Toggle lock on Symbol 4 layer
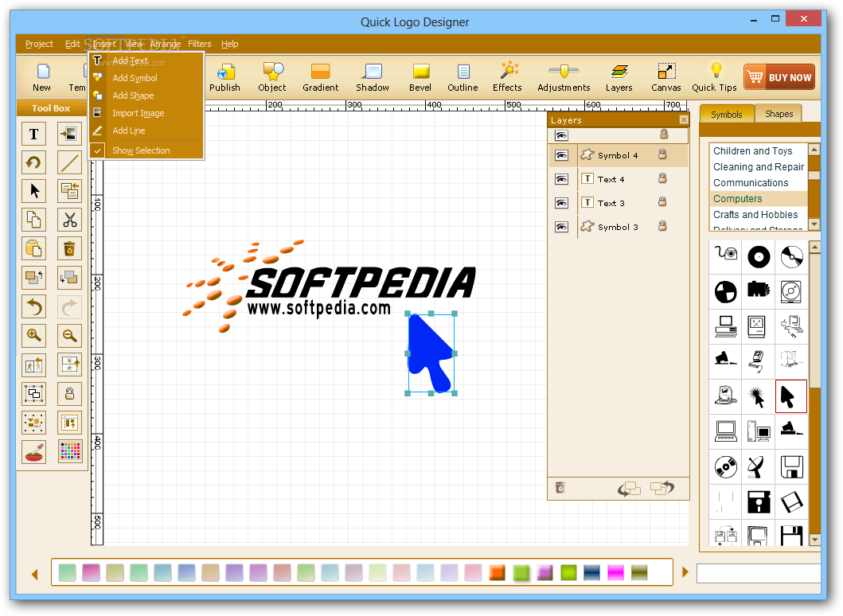843x616 pixels. (x=662, y=155)
